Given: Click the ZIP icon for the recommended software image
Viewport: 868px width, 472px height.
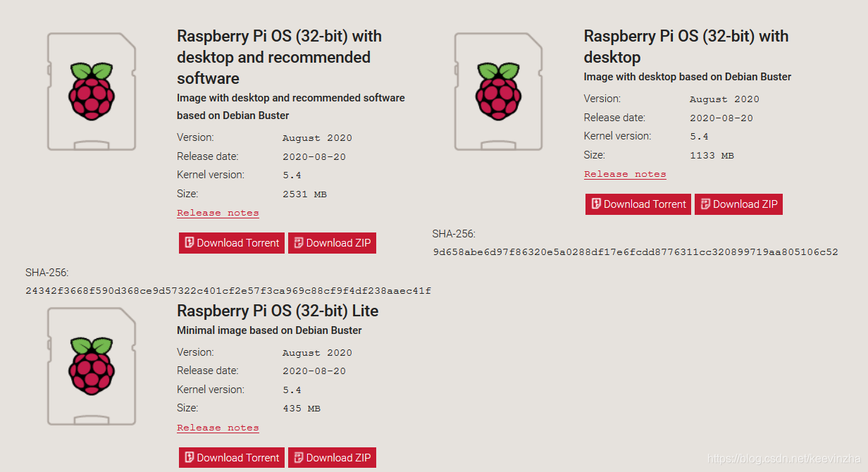Looking at the screenshot, I should pyautogui.click(x=299, y=243).
